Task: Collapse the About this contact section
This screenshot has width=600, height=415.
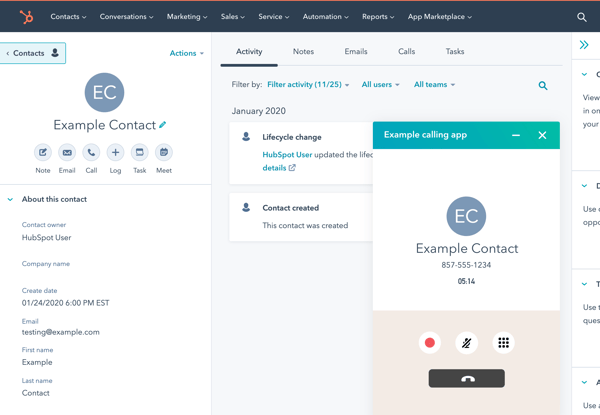Action: [x=10, y=199]
